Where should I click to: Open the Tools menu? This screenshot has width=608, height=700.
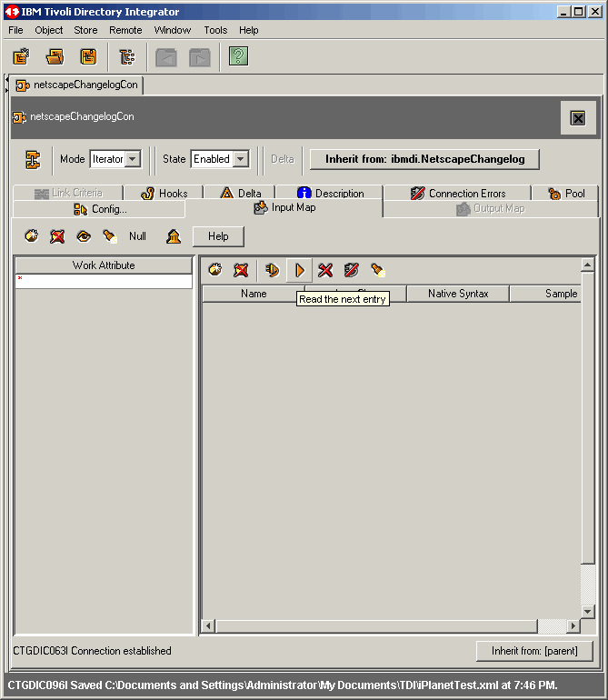(x=215, y=30)
